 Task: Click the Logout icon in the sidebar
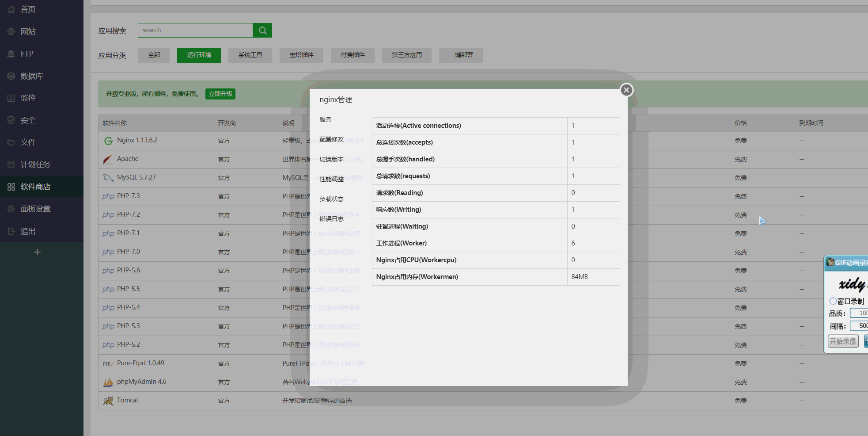point(11,231)
